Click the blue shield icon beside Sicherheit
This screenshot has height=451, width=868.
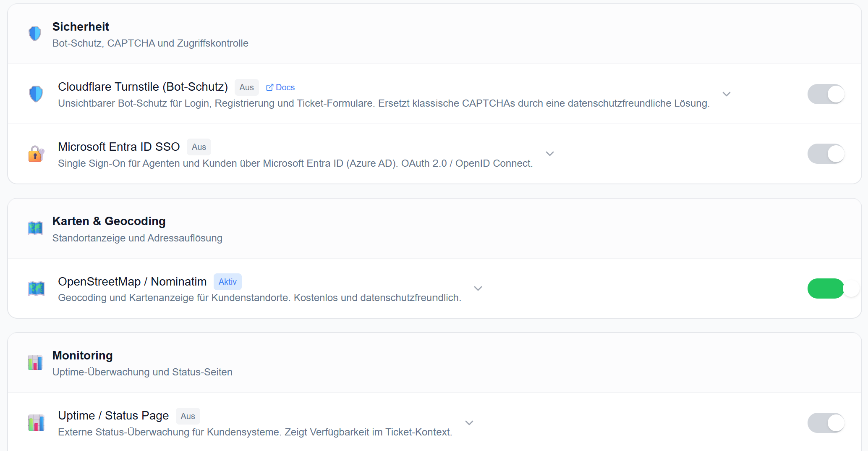[35, 34]
